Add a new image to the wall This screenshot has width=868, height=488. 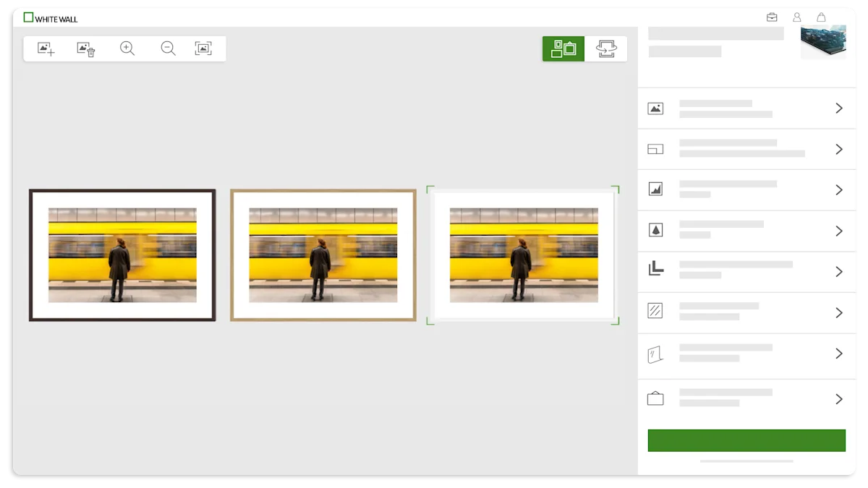coord(46,49)
